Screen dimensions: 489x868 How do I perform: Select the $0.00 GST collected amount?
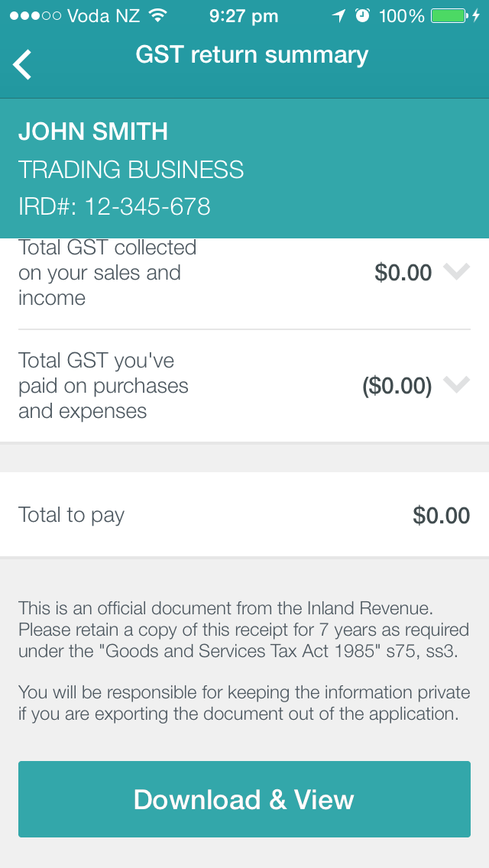403,273
